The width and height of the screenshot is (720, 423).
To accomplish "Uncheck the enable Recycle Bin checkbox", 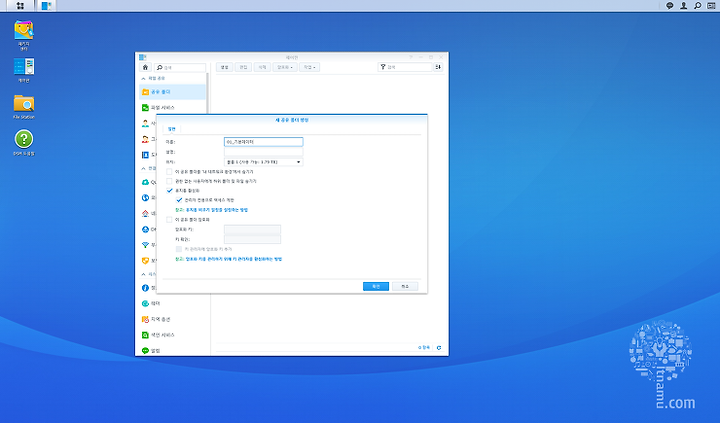I will click(x=169, y=191).
